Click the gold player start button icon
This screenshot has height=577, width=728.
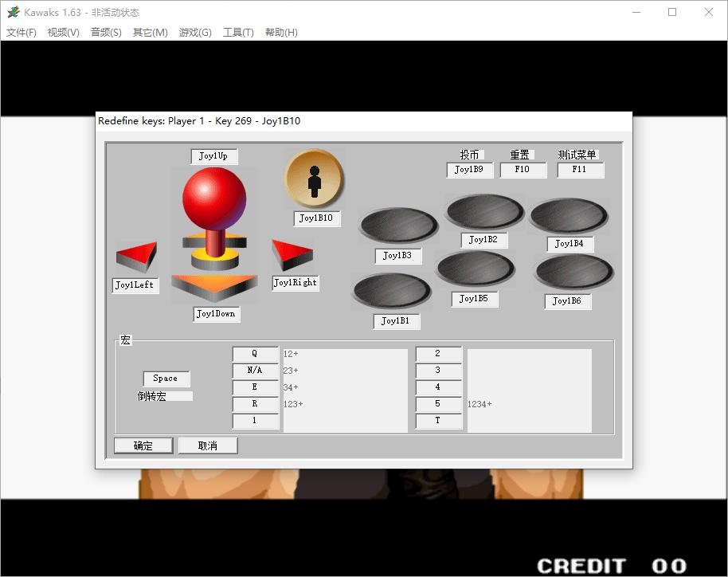315,179
